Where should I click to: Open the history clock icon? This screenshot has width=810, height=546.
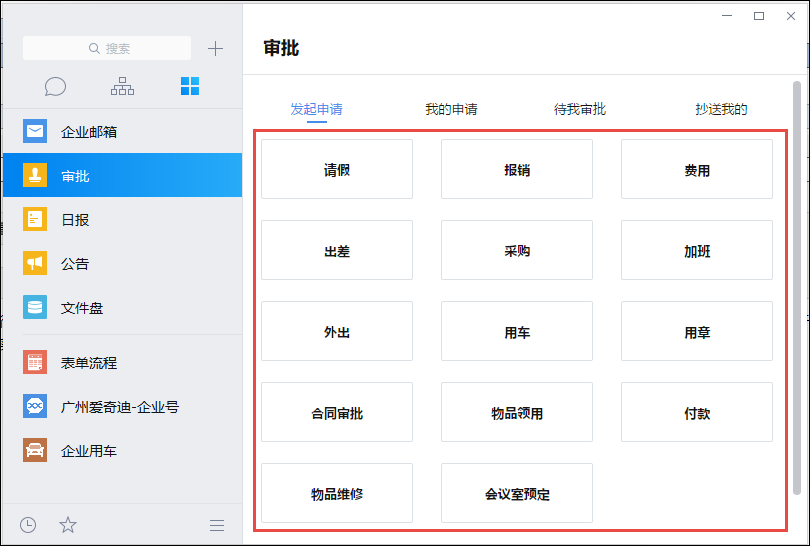click(28, 525)
